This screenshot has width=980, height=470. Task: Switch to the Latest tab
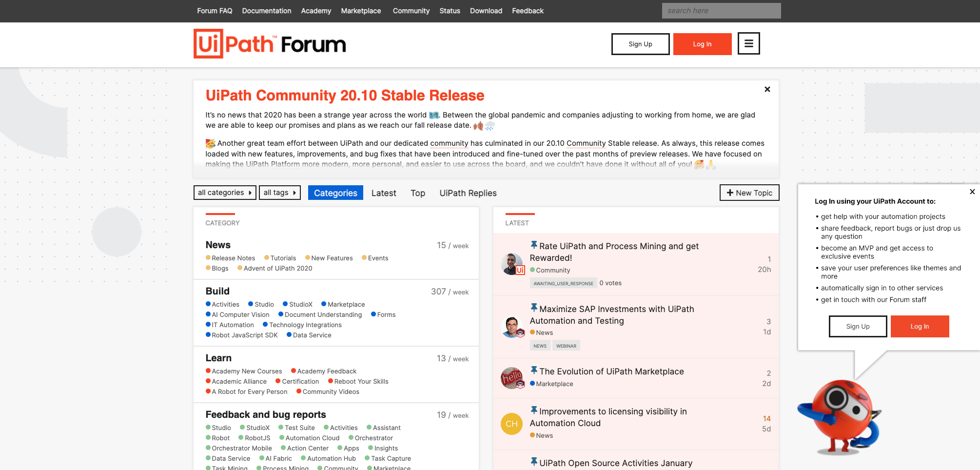[x=384, y=193]
